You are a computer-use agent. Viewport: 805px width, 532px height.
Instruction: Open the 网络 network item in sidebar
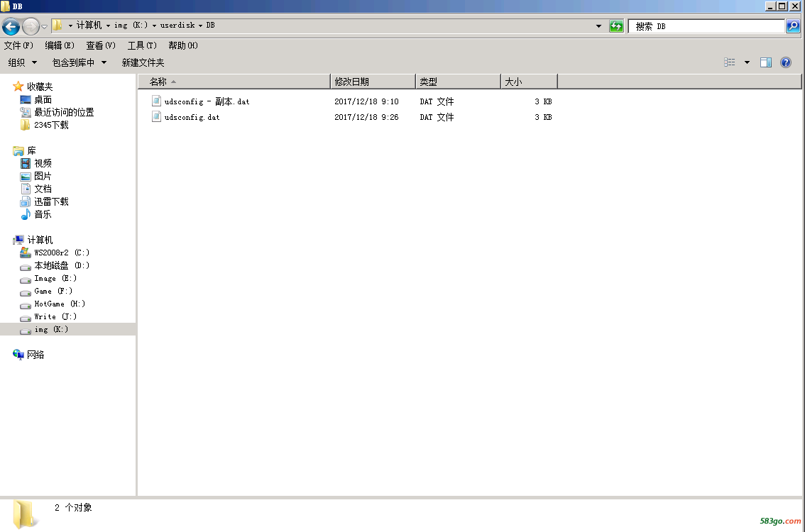(35, 355)
